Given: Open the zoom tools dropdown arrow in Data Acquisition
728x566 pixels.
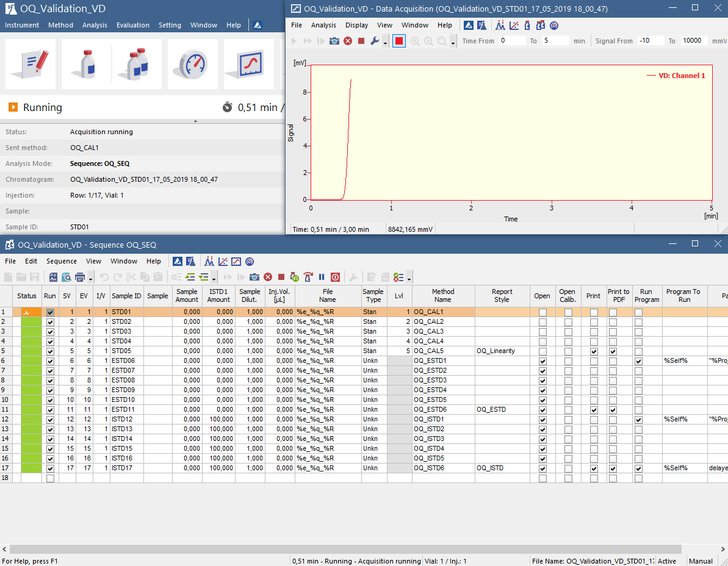Looking at the screenshot, I should pos(453,42).
